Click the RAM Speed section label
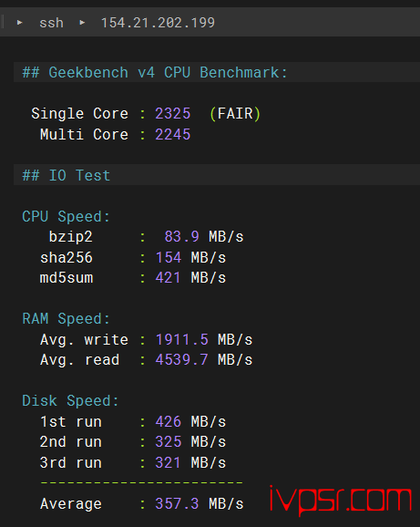 [66, 319]
